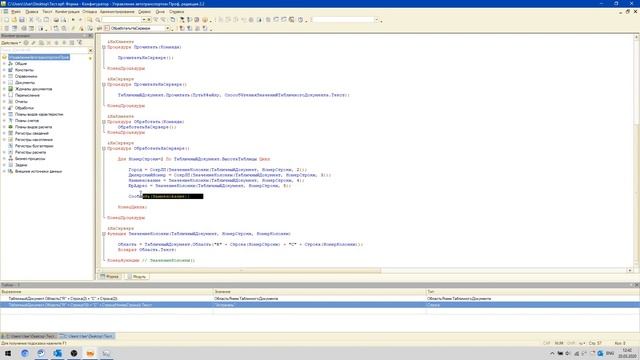Open the Администрирование menu

click(x=117, y=12)
